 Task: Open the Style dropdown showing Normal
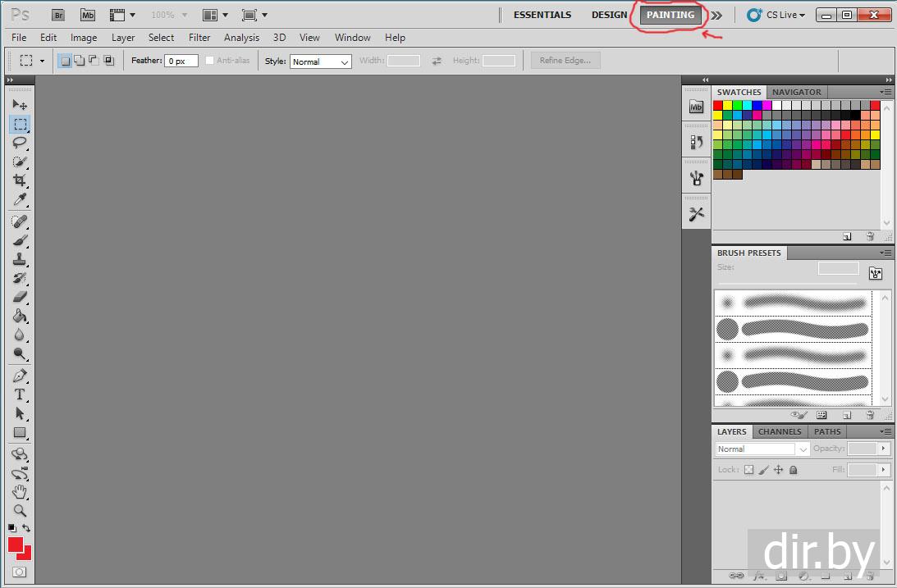321,62
